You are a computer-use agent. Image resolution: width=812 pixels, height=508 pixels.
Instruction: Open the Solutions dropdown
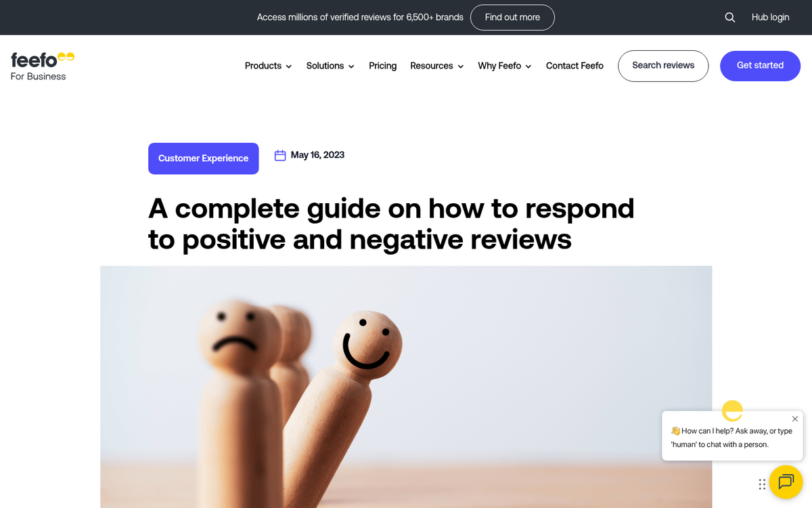pyautogui.click(x=330, y=66)
